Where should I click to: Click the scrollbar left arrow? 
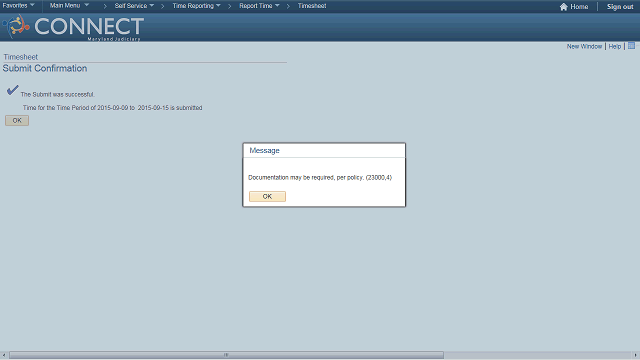pyautogui.click(x=4, y=355)
